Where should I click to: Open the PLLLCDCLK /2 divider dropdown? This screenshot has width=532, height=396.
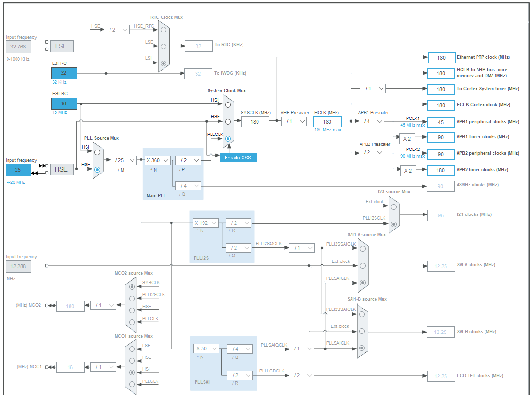pyautogui.click(x=302, y=375)
